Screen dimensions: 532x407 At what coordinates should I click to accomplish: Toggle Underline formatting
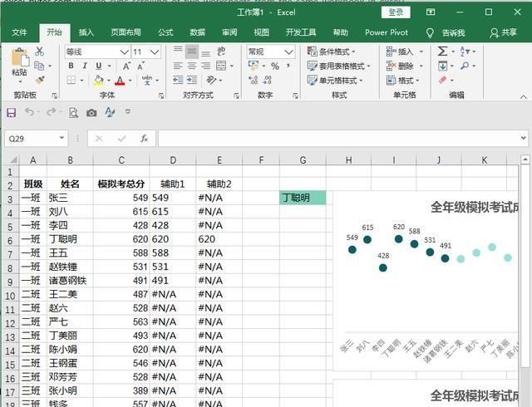99,66
